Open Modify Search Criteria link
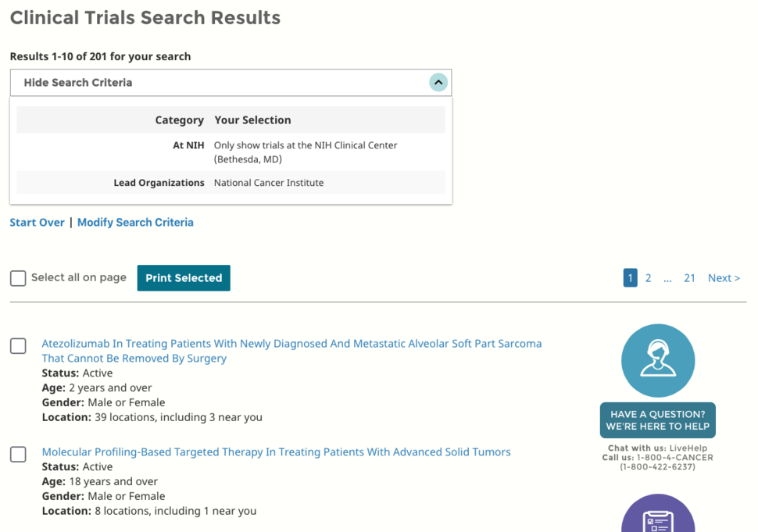Image resolution: width=758 pixels, height=532 pixels. click(135, 223)
